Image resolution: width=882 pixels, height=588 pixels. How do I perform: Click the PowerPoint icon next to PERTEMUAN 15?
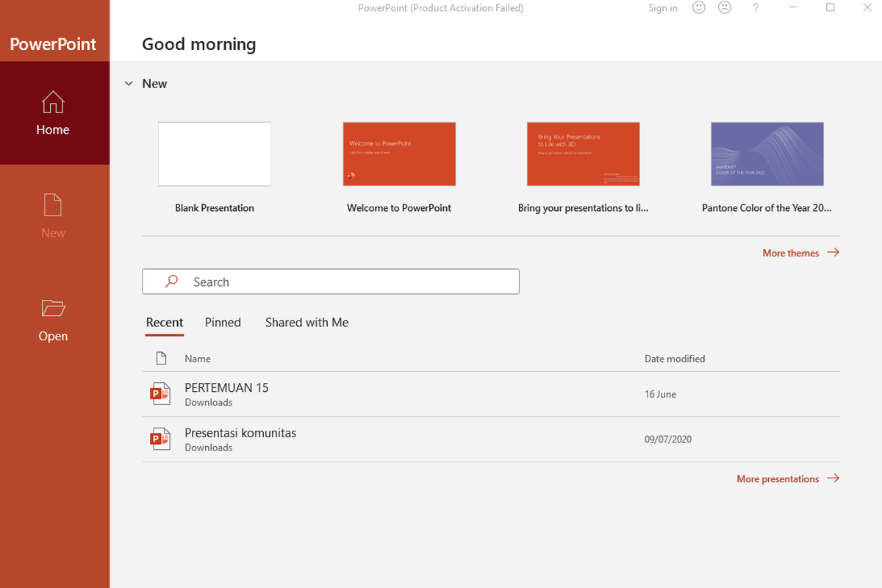pos(159,393)
